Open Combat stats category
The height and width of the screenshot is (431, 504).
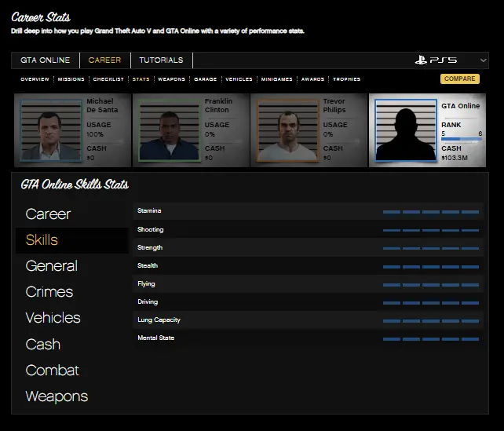[52, 370]
